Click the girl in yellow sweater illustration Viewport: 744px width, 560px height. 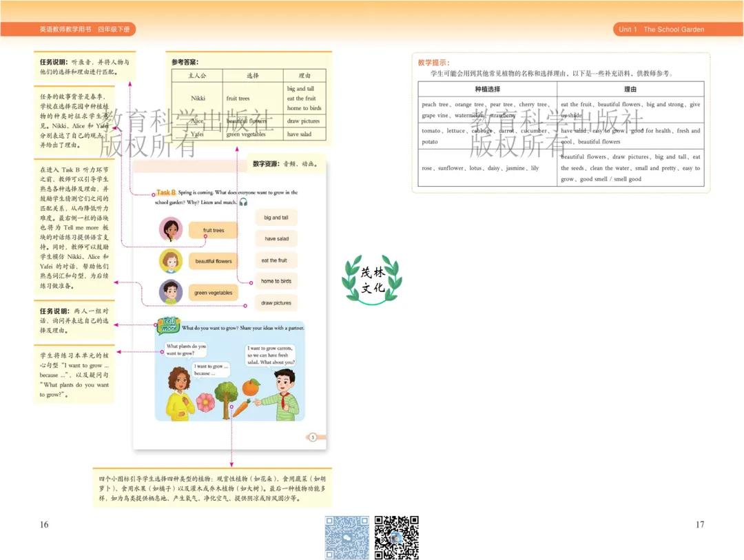179,393
